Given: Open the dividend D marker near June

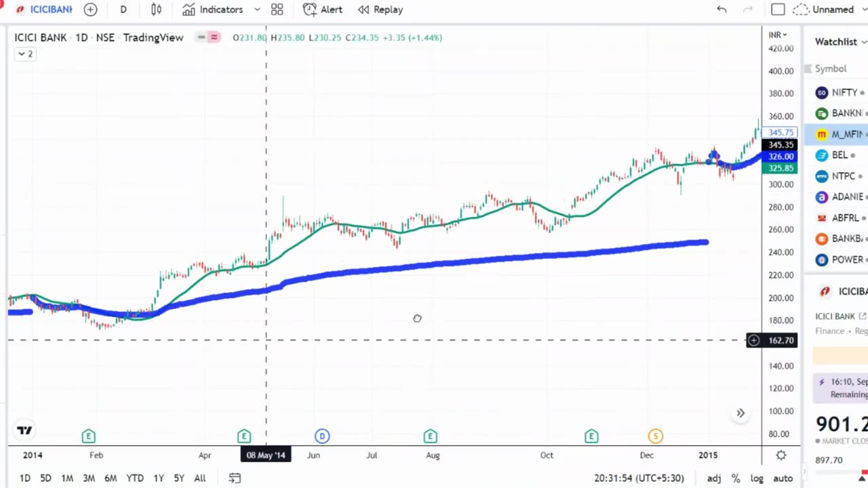Looking at the screenshot, I should (322, 436).
